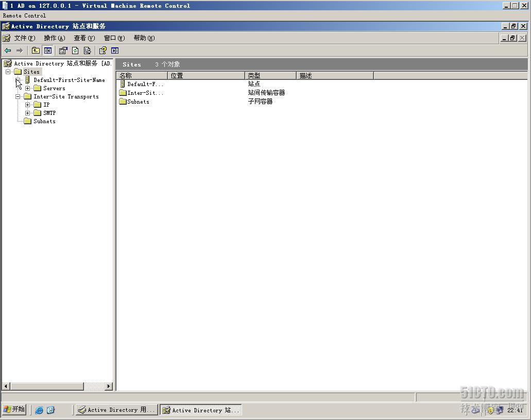Click the forward arrow toolbar icon

[x=20, y=51]
